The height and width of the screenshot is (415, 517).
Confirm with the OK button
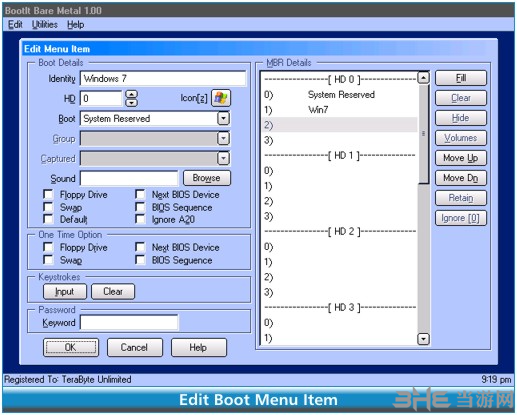tap(71, 347)
